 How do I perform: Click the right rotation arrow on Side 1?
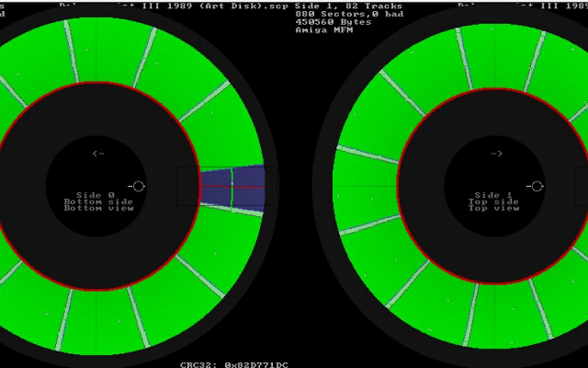pyautogui.click(x=496, y=154)
